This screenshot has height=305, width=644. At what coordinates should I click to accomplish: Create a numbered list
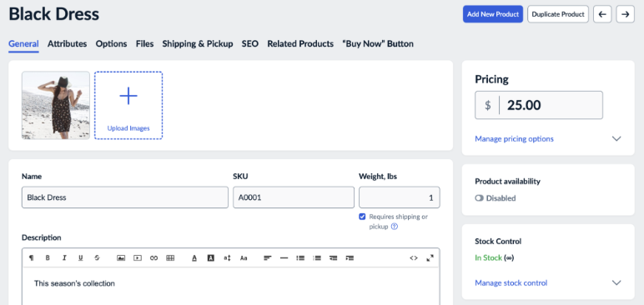[x=317, y=257]
